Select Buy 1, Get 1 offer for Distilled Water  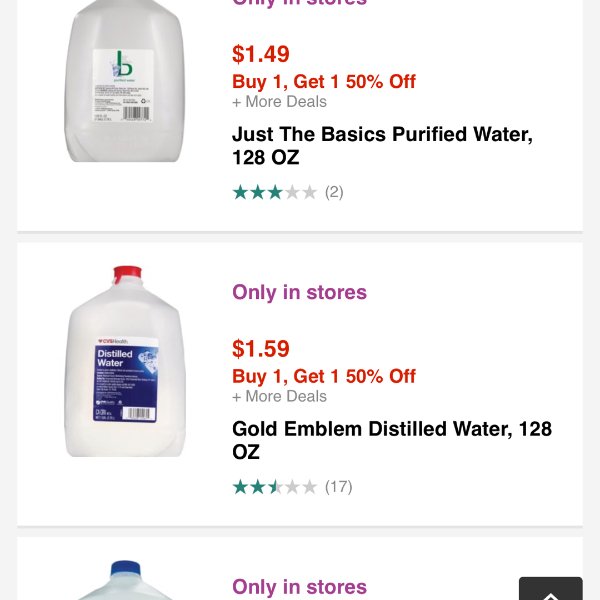(x=324, y=376)
